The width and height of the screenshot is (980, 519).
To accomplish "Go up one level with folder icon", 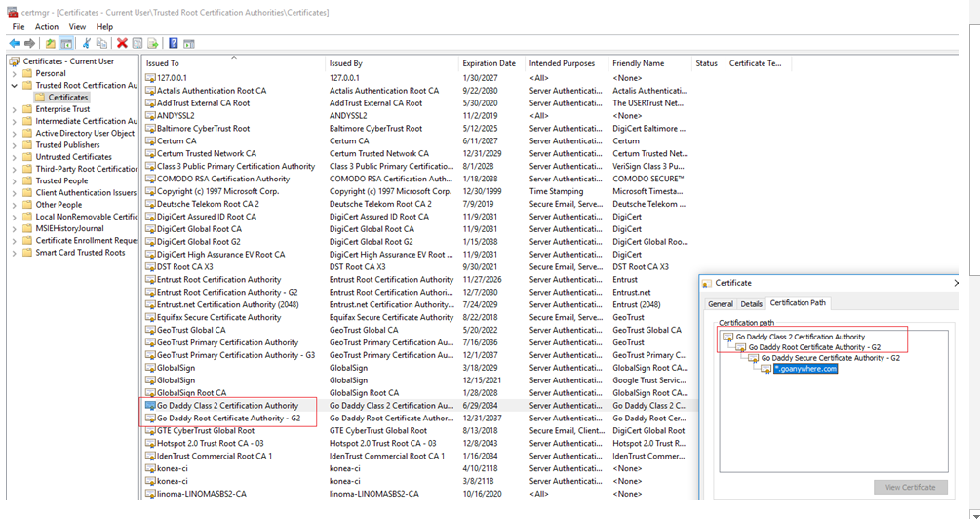I will click(x=50, y=43).
